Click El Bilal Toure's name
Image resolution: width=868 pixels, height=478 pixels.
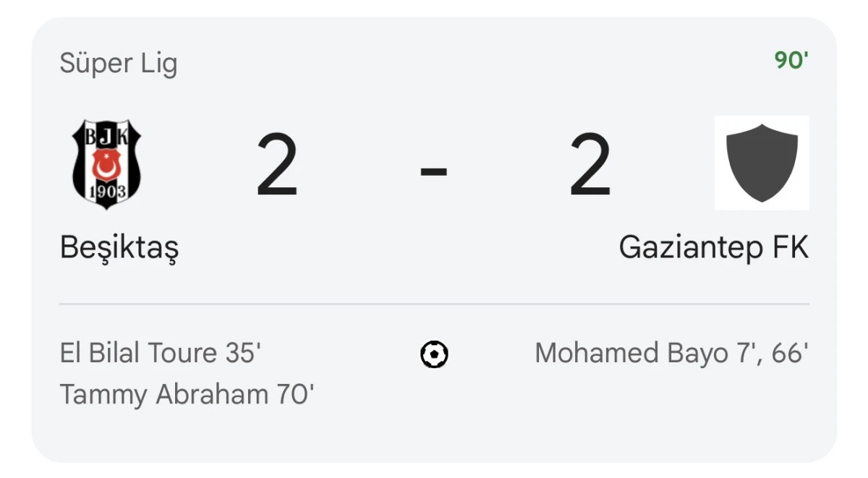click(x=138, y=354)
